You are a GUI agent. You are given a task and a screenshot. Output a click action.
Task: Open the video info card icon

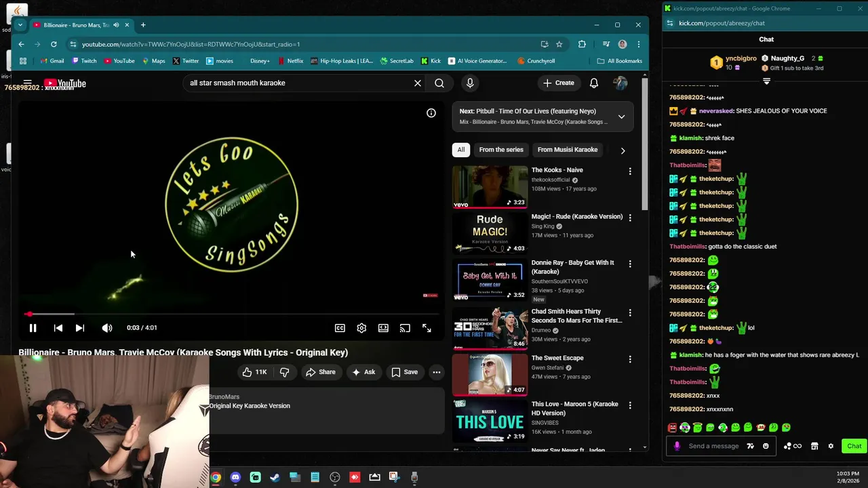coord(431,113)
